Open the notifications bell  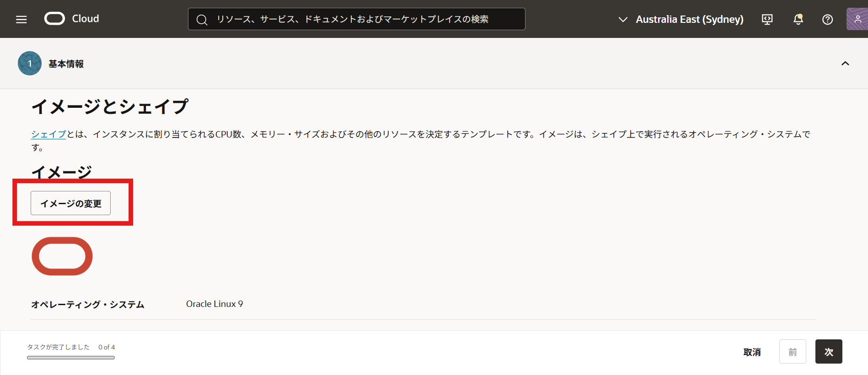798,19
